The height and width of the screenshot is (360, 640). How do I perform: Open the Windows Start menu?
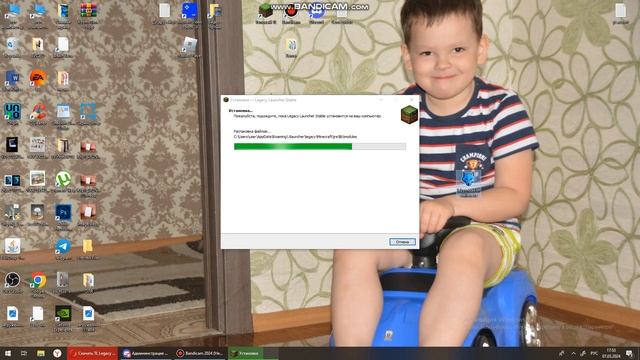[x=8, y=353]
